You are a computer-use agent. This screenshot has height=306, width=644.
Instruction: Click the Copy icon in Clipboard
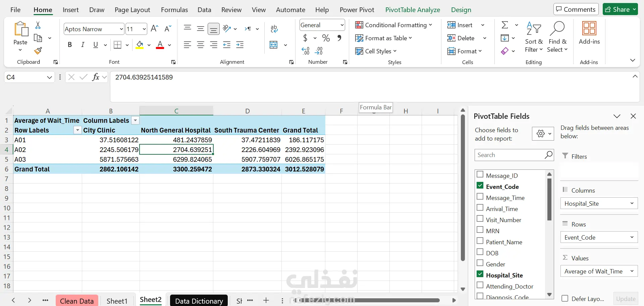pos(38,38)
